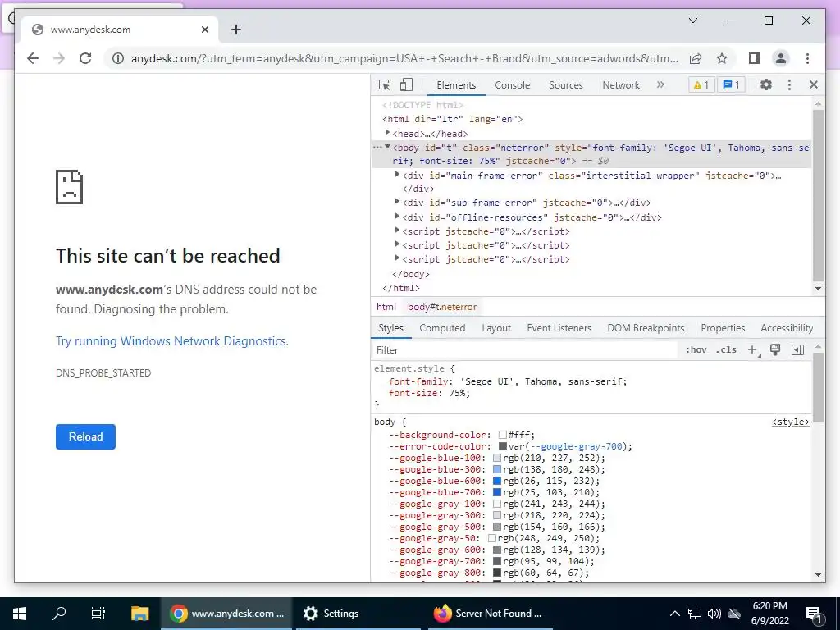Add a new style rule plus icon
The width and height of the screenshot is (840, 630).
click(753, 349)
